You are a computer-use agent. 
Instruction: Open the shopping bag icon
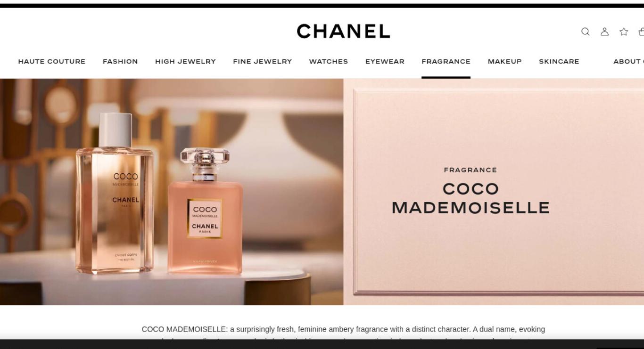pos(641,32)
